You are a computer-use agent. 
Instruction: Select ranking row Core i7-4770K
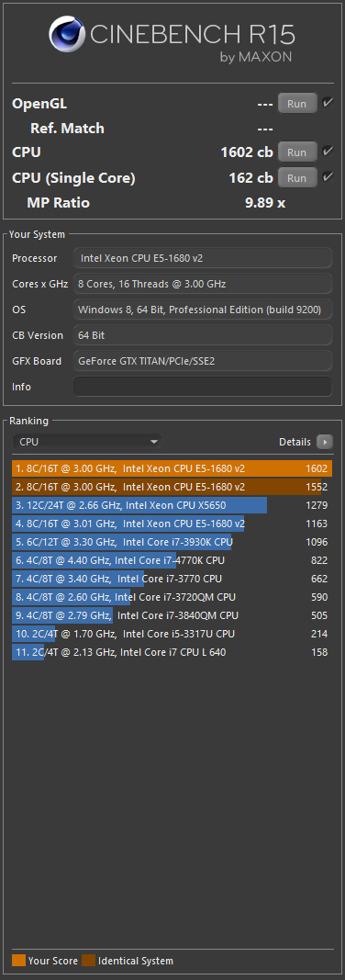172,560
